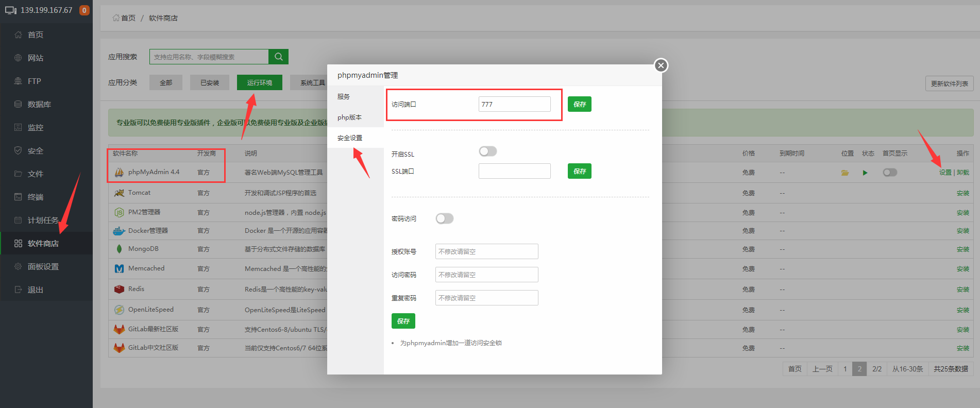Click the GitLab最新社区版 fox icon

coord(119,329)
